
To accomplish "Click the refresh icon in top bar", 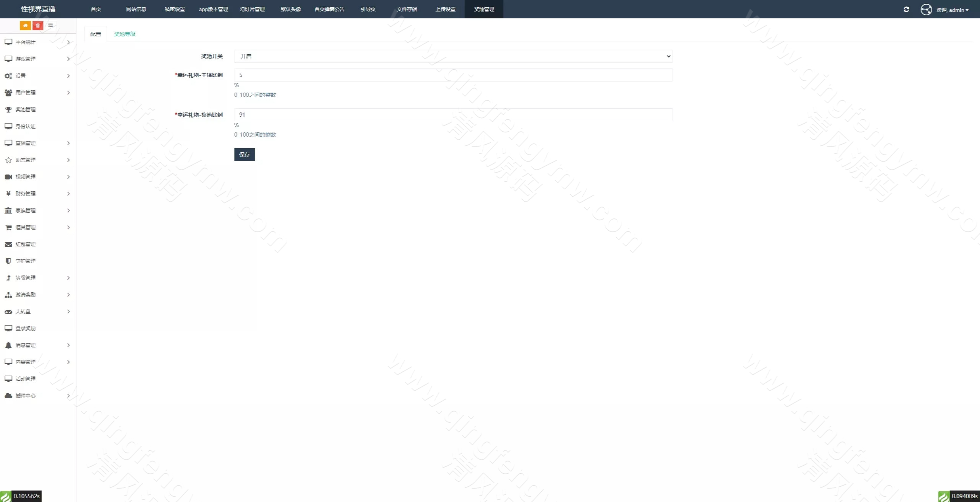I will pos(906,9).
